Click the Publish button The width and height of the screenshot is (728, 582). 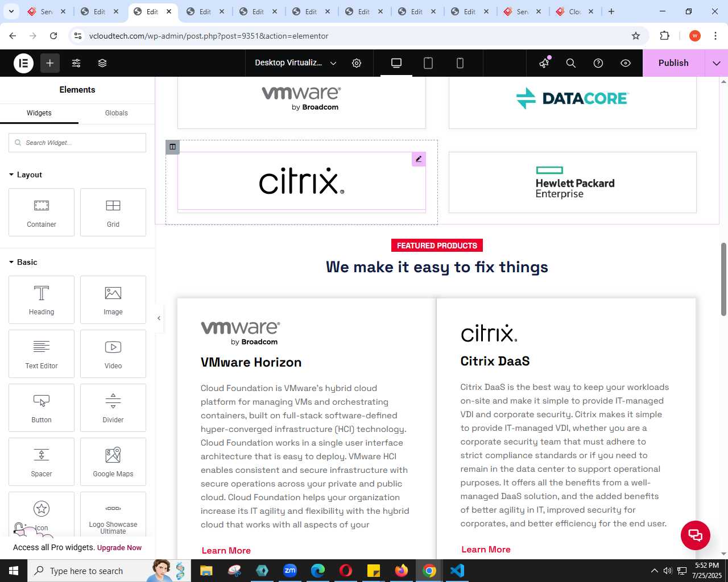673,63
